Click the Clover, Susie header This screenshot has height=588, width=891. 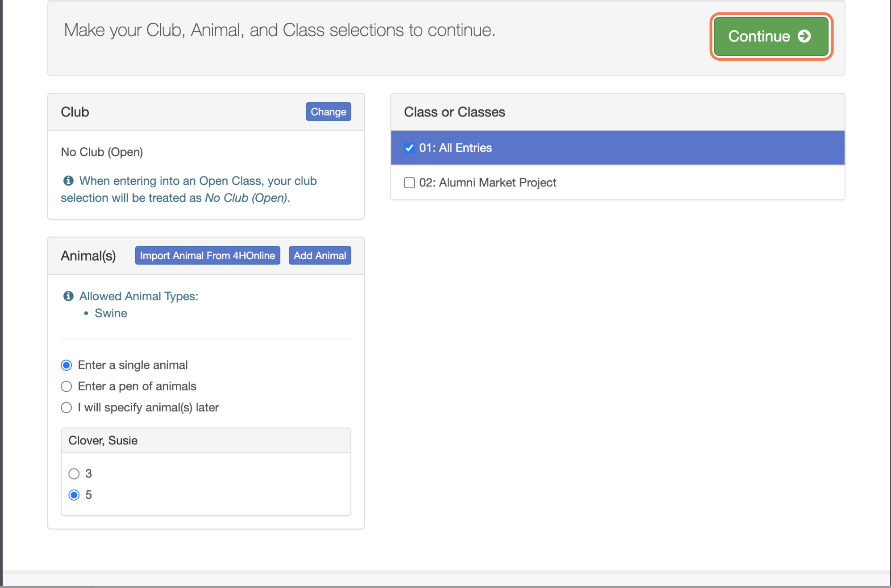pos(206,440)
